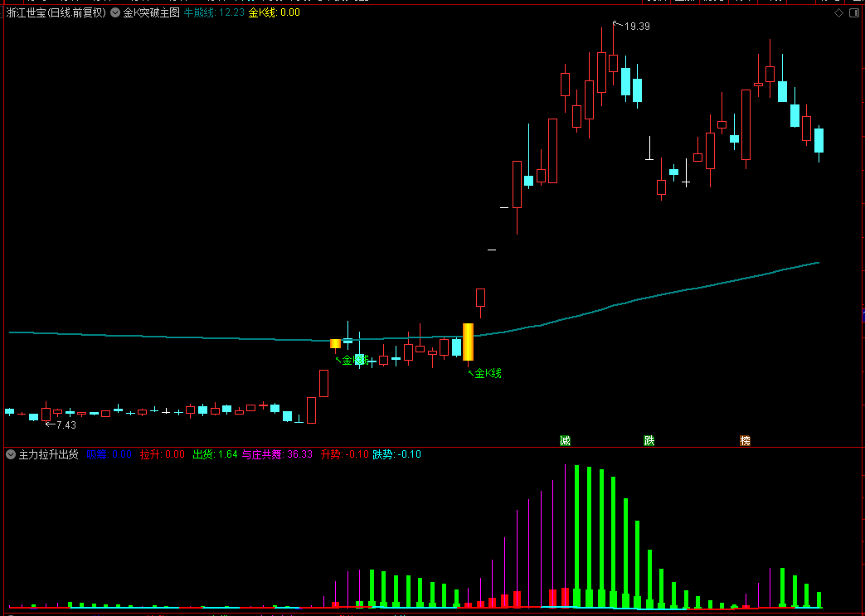Click the 金K突破主图 indicator name

pos(151,12)
